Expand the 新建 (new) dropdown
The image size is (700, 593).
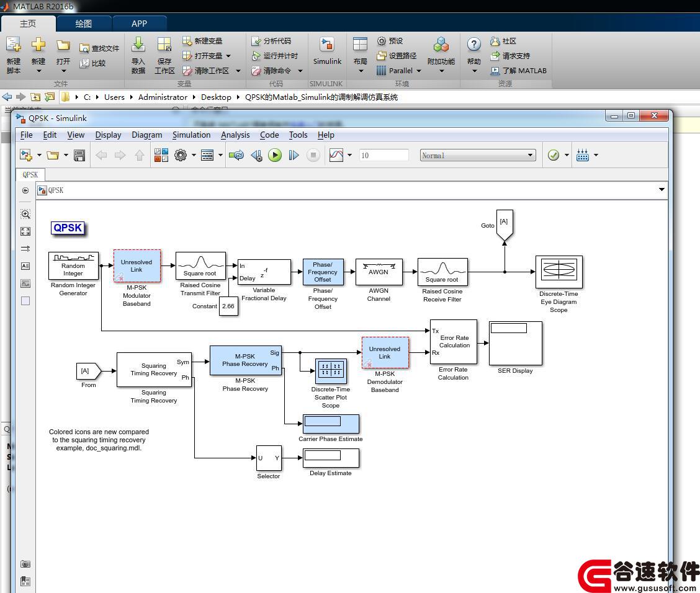tap(38, 71)
